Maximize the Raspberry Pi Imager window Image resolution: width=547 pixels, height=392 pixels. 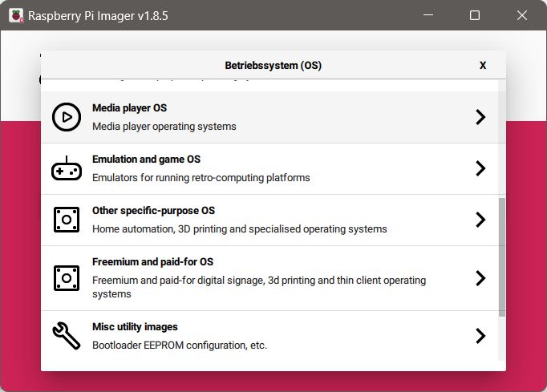pos(475,15)
